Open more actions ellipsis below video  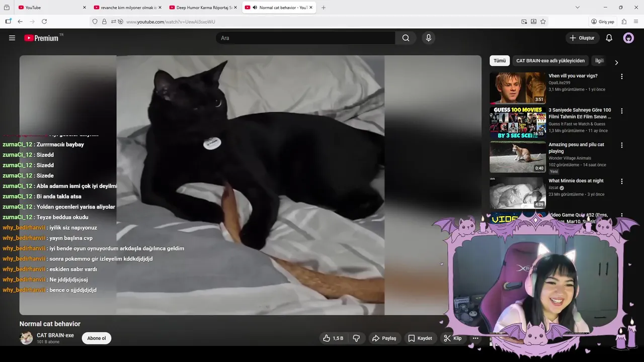pos(475,338)
